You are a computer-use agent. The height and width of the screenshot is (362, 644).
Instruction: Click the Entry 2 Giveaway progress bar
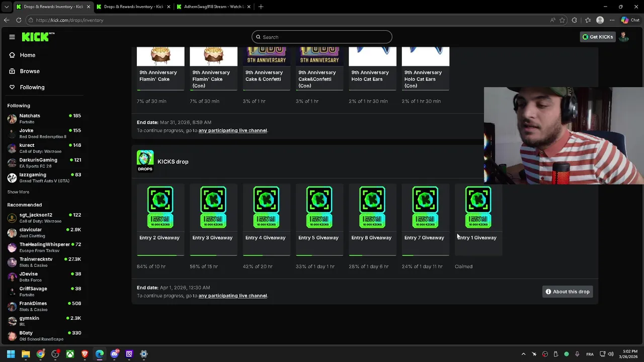160,255
